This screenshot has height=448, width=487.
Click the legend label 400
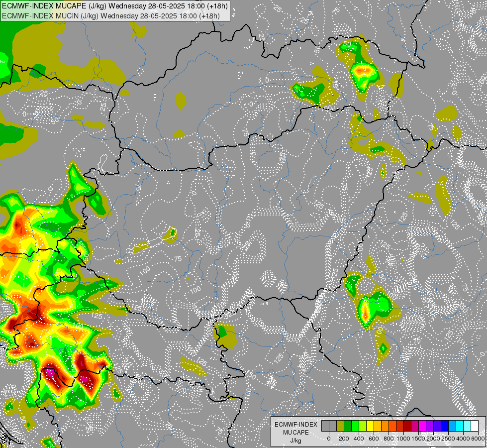(359, 439)
